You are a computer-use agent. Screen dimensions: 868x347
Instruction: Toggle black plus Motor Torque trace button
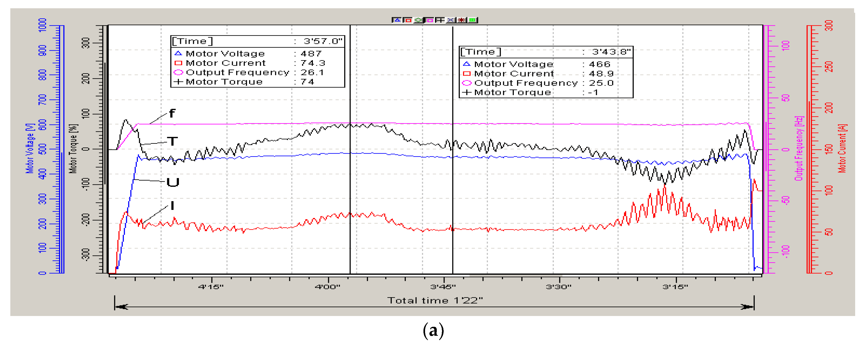(440, 20)
